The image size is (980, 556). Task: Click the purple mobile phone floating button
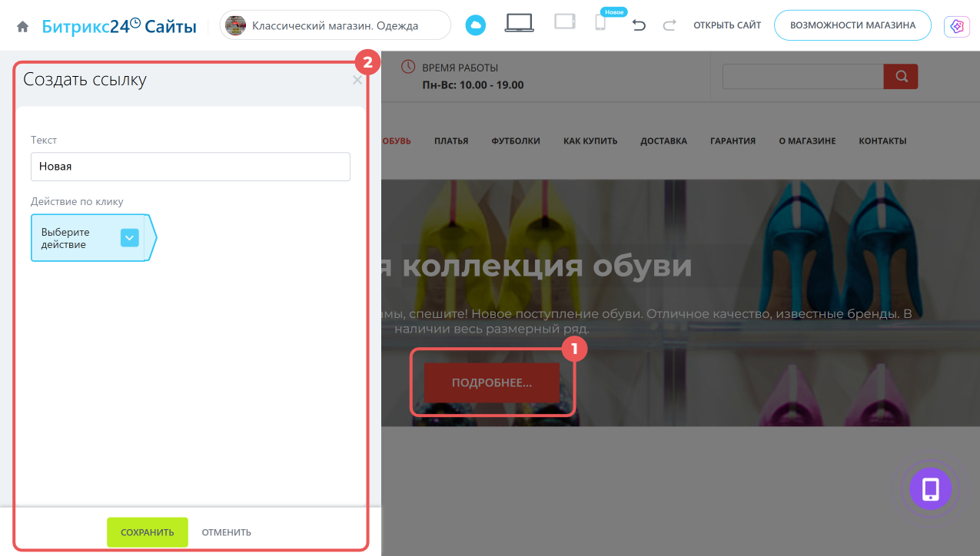pyautogui.click(x=931, y=488)
